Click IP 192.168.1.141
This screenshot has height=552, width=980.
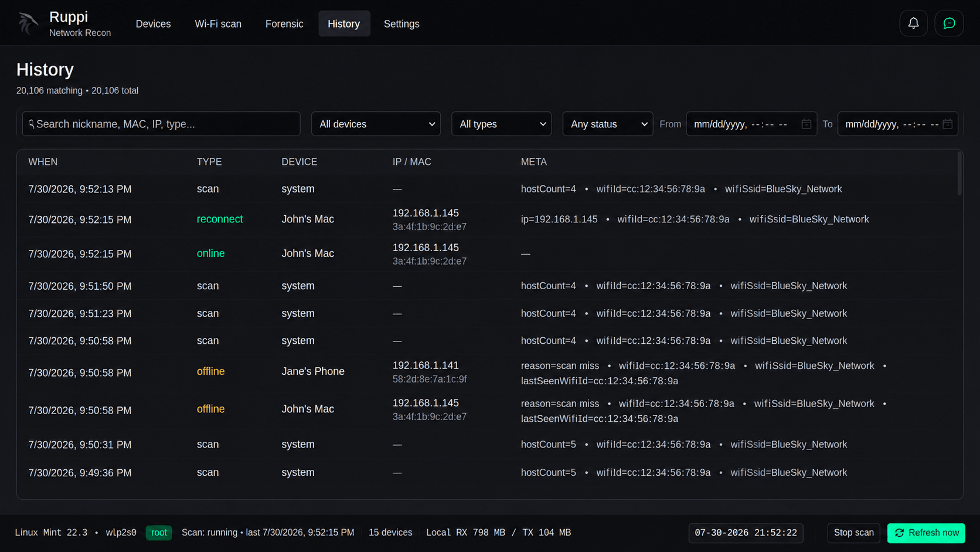tap(426, 365)
